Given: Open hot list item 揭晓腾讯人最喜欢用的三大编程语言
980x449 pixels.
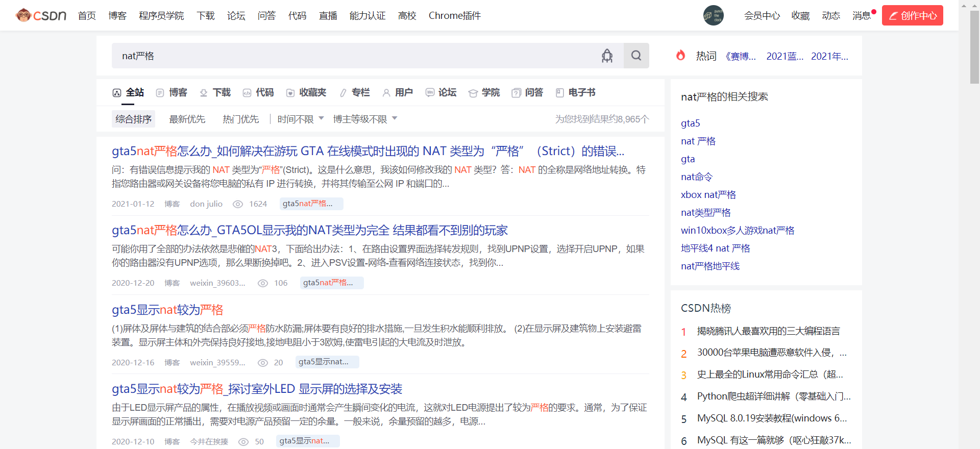Looking at the screenshot, I should click(769, 331).
